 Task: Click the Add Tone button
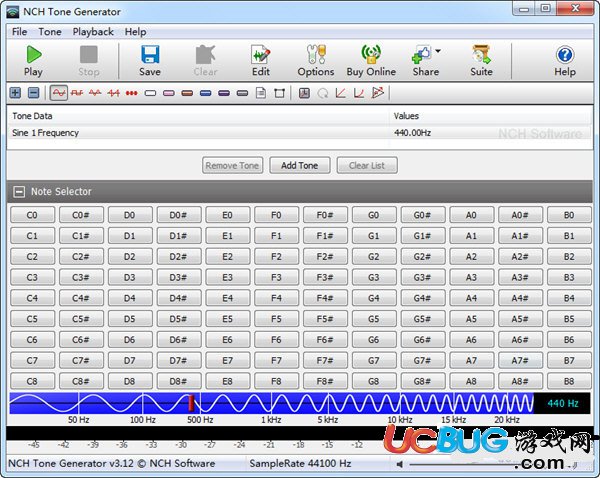[x=300, y=165]
